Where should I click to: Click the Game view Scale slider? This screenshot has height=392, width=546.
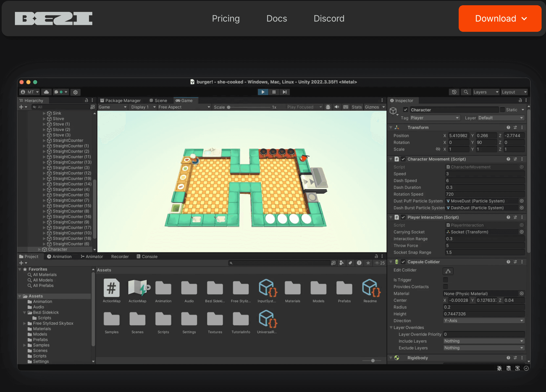249,107
